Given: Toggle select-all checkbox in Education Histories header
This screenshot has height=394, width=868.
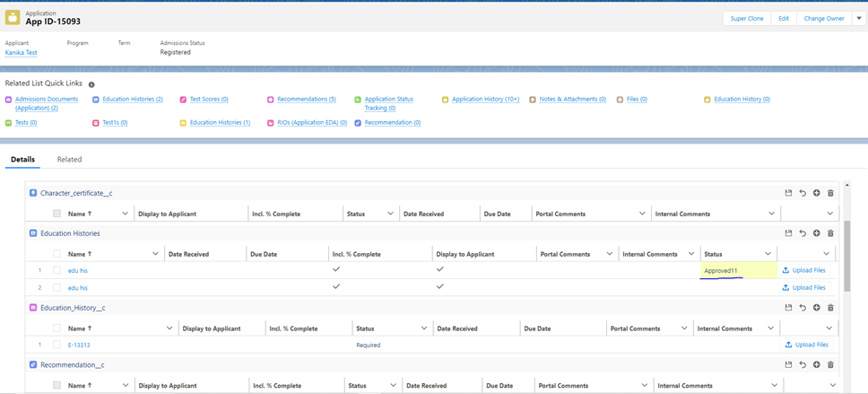Looking at the screenshot, I should [56, 254].
